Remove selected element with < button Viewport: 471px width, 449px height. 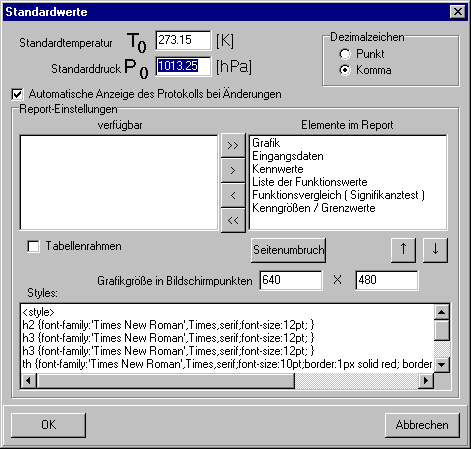click(233, 195)
